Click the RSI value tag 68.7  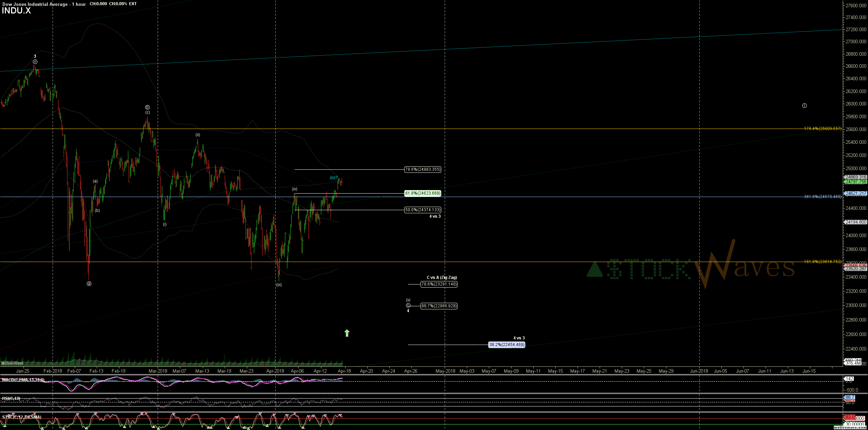point(849,398)
